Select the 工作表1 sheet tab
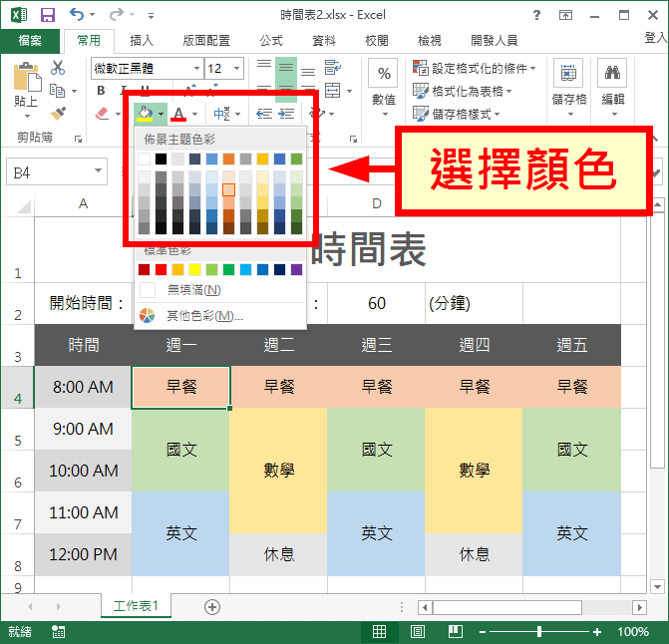Image resolution: width=669 pixels, height=644 pixels. (136, 605)
